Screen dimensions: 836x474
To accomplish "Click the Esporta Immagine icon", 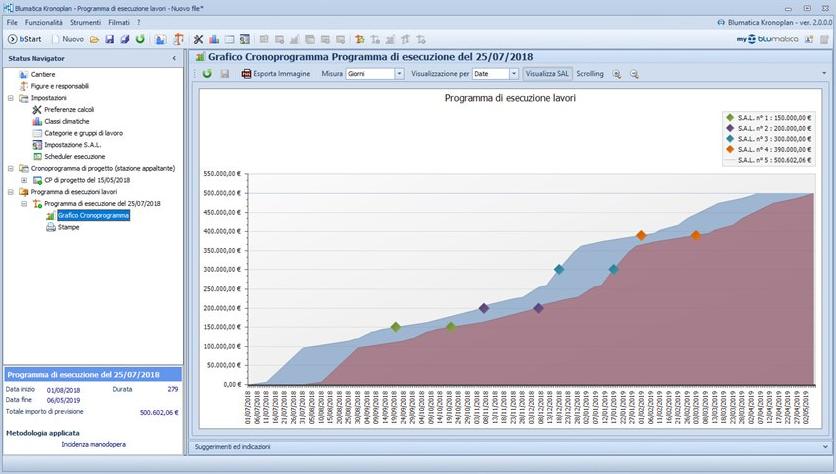I will 247,74.
